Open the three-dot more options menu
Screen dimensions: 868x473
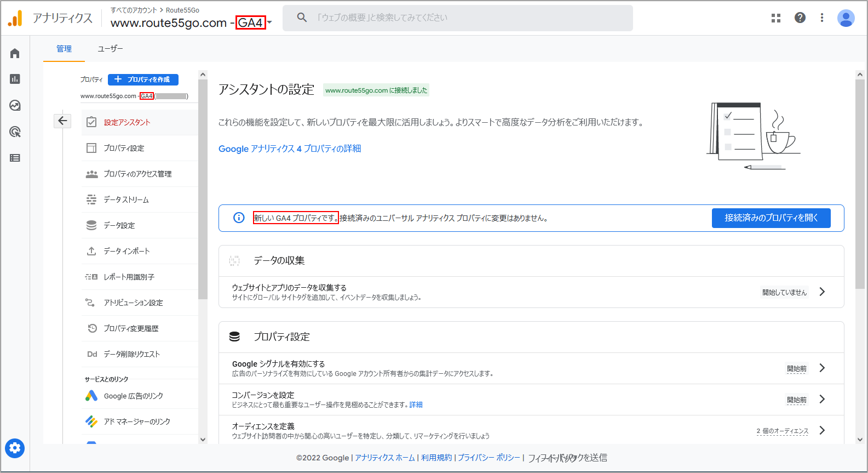click(822, 18)
